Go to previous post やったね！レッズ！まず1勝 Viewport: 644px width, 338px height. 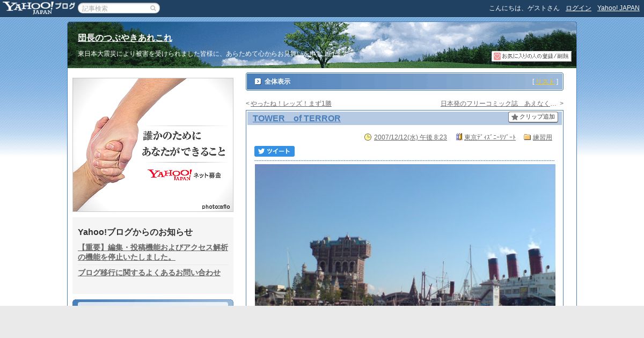[x=291, y=104]
